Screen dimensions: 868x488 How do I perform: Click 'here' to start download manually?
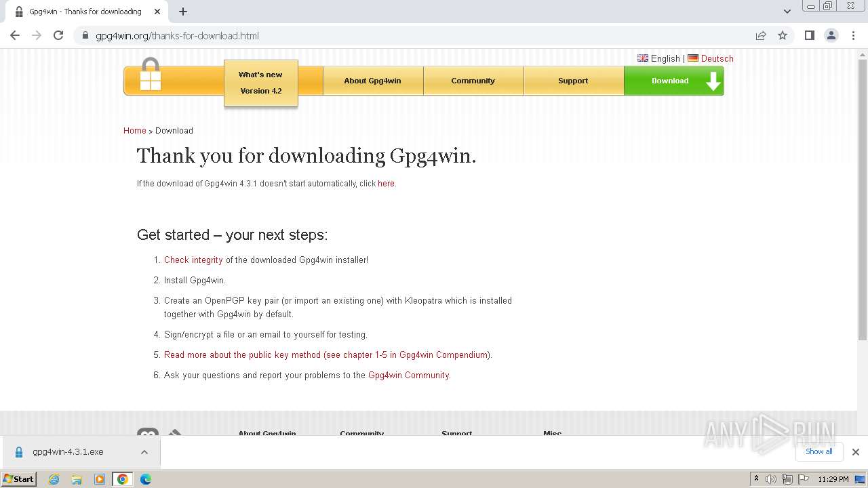click(386, 184)
